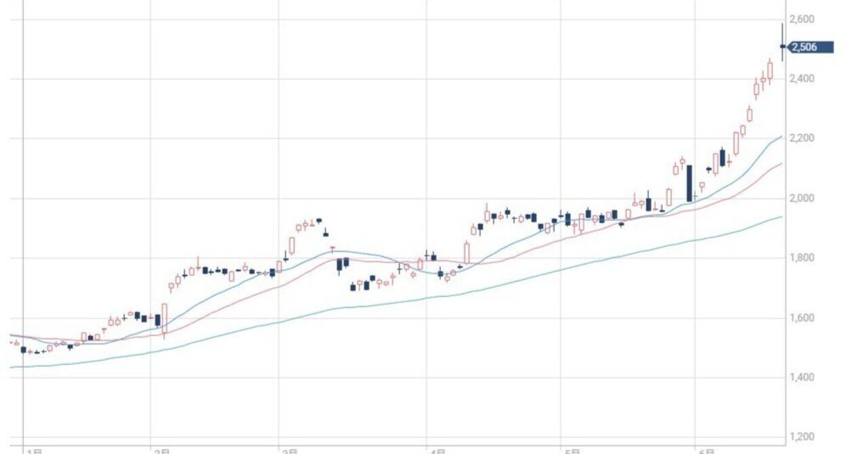Click the 1月 month label on time axis

point(33,450)
